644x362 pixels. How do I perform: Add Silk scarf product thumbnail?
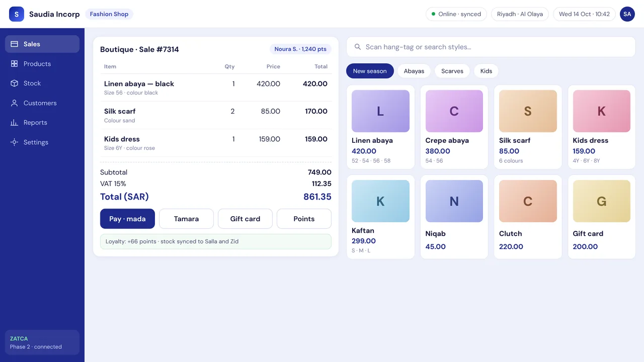coord(528,111)
